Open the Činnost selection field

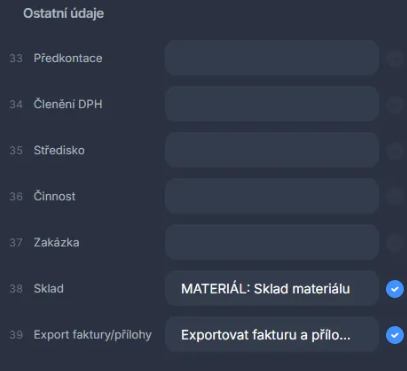pos(272,196)
